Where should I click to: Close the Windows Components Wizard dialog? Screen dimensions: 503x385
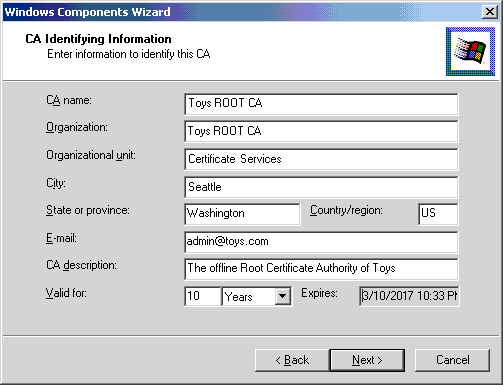click(x=490, y=12)
